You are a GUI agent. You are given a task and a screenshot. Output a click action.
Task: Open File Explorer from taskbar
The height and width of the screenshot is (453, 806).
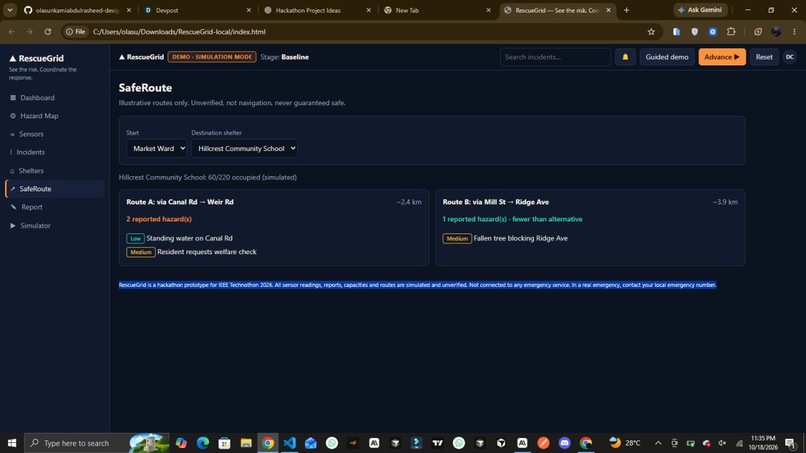(x=246, y=443)
